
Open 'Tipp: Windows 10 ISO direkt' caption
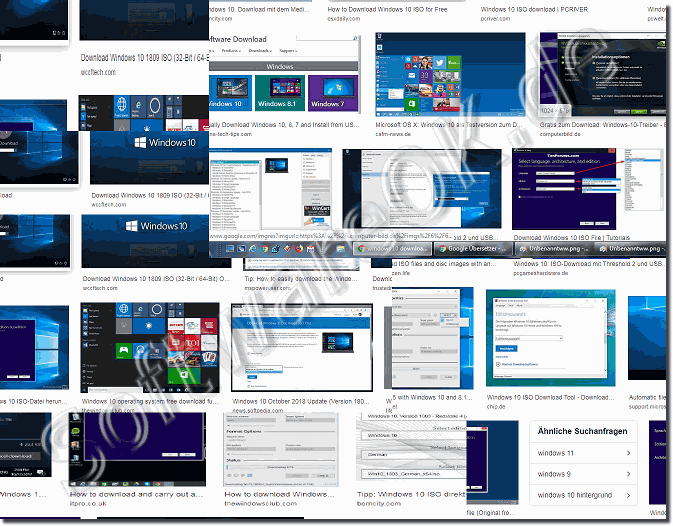coord(411,494)
